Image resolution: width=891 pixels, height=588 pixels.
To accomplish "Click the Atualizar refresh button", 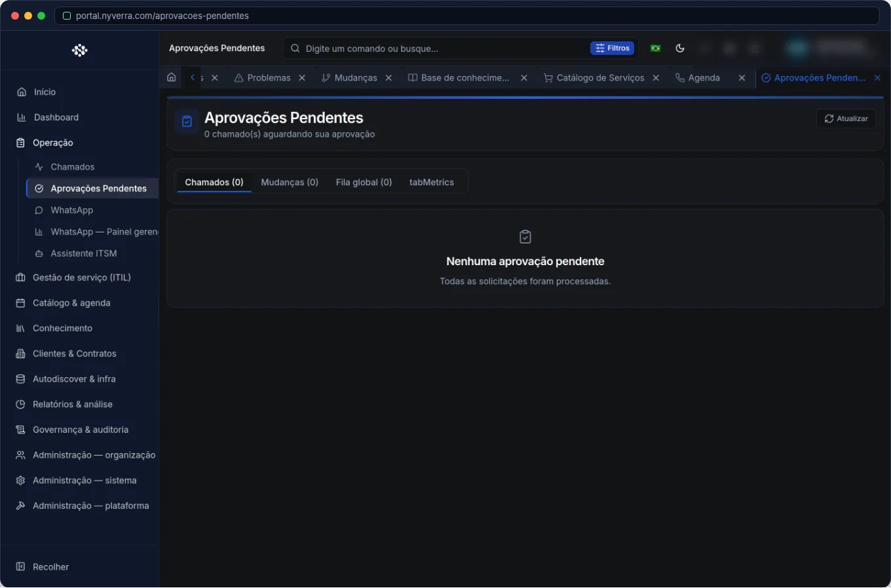I will [846, 119].
